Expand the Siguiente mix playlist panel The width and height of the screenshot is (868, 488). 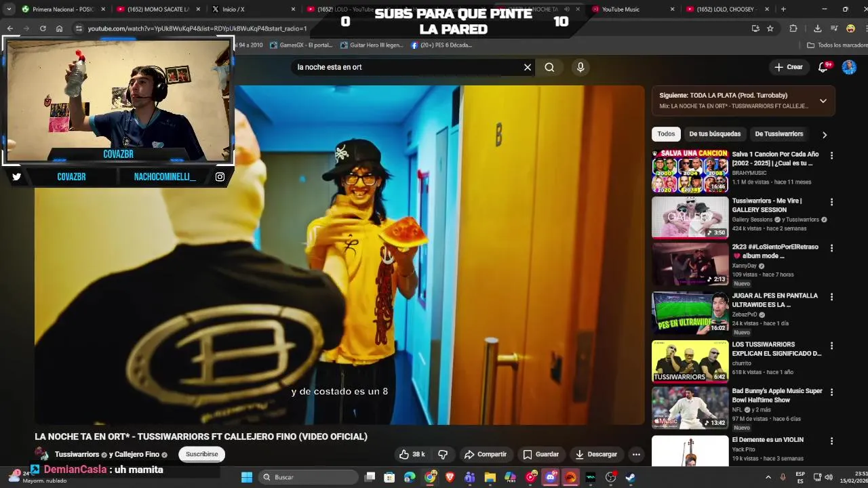click(x=823, y=101)
